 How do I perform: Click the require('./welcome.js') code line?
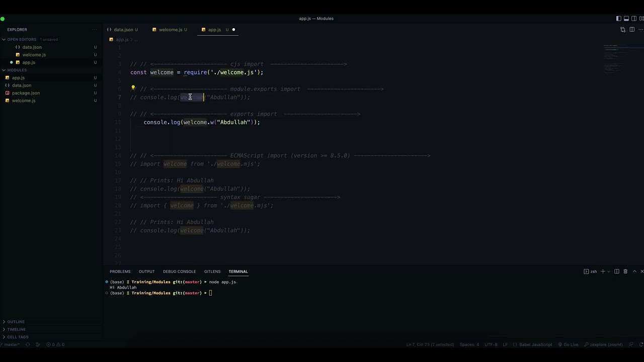(197, 72)
